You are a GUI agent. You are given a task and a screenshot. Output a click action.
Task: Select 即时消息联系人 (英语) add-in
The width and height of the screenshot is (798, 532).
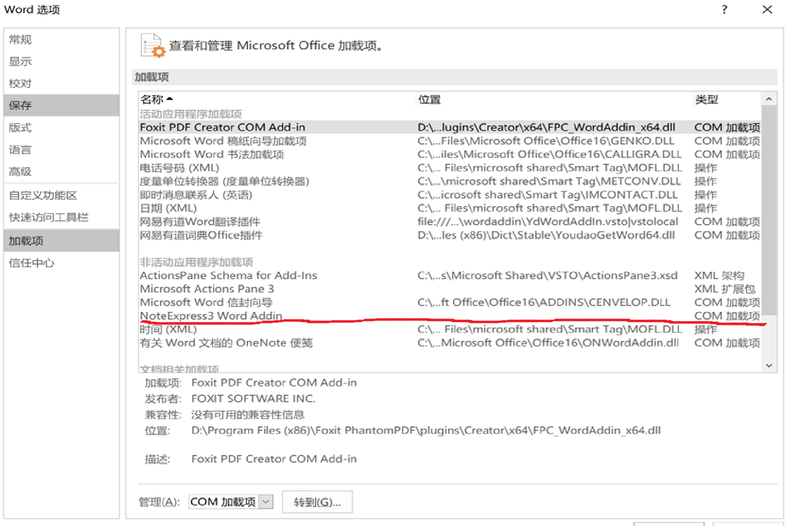click(449, 195)
